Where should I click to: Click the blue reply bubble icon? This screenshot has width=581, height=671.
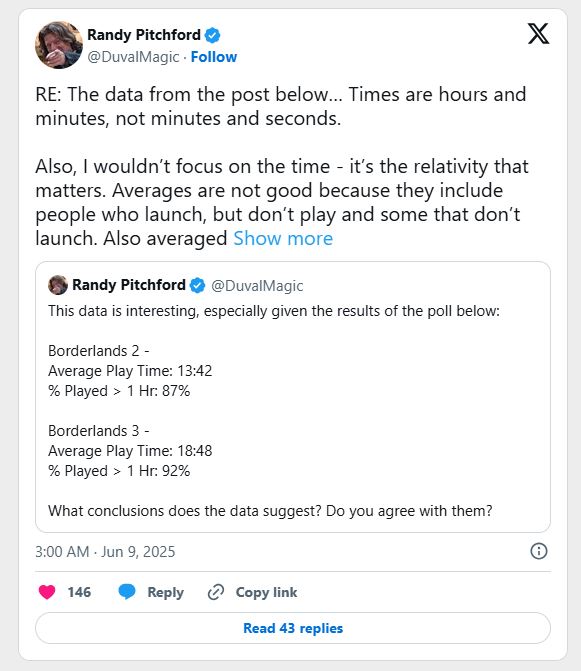coord(127,592)
